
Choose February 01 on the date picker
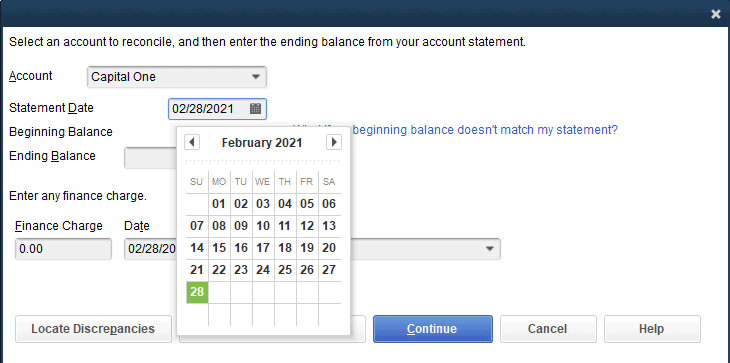(219, 204)
